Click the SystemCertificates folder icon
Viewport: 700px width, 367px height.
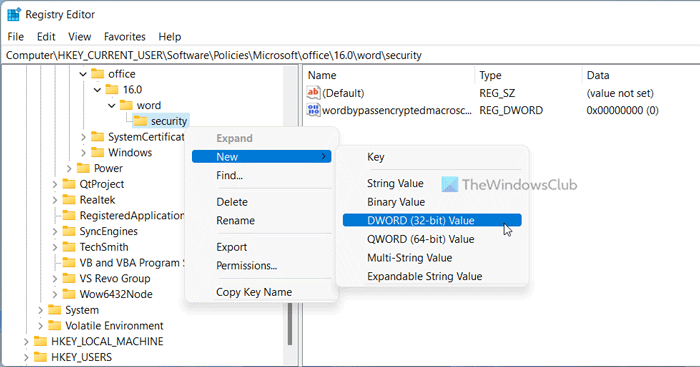point(97,137)
